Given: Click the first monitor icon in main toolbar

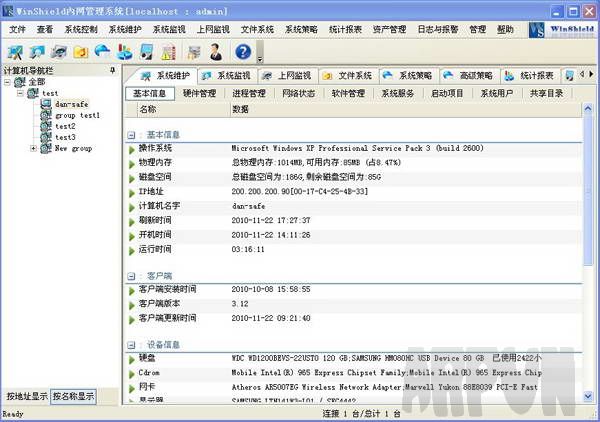Looking at the screenshot, I should click(x=15, y=51).
